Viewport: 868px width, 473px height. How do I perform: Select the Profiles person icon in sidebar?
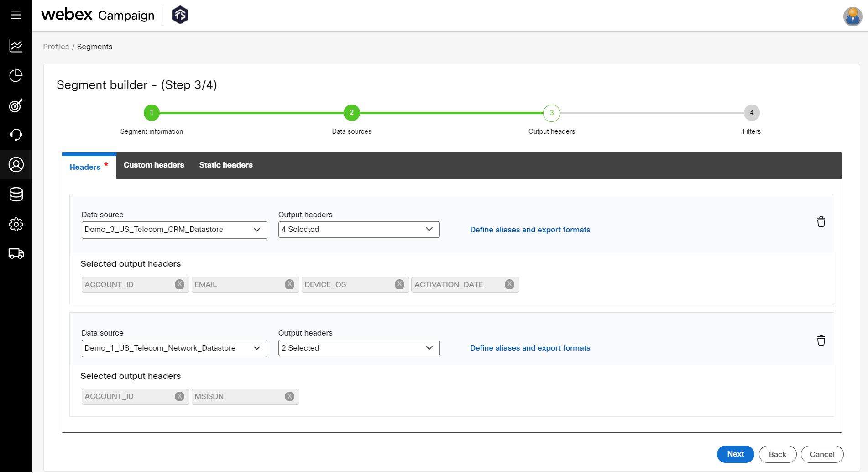coord(16,164)
